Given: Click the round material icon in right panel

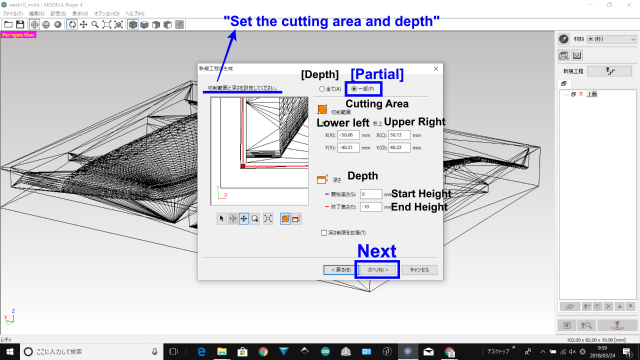Looking at the screenshot, I should (564, 39).
